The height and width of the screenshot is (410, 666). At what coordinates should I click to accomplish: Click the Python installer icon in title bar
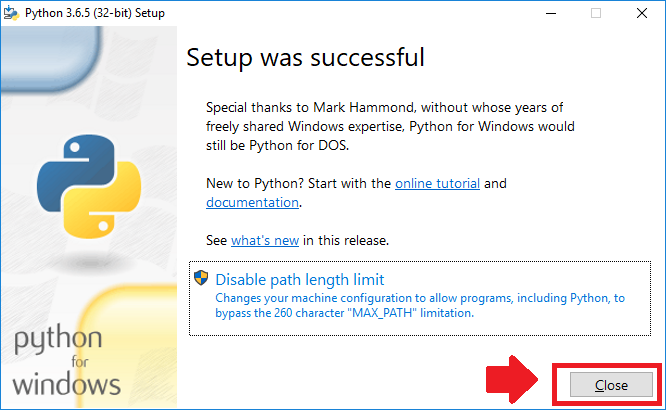tap(11, 13)
